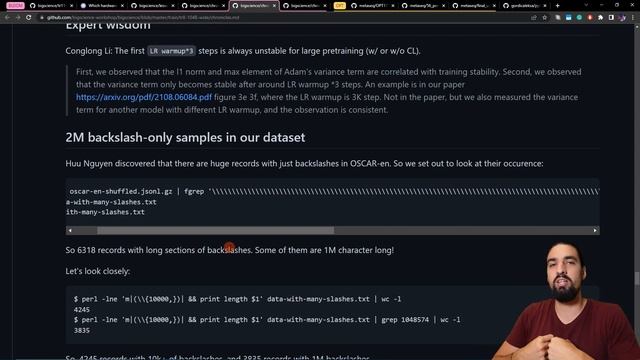Click the page vertical scrollbar thumb
The width and height of the screenshot is (640, 360).
pyautogui.click(x=636, y=279)
